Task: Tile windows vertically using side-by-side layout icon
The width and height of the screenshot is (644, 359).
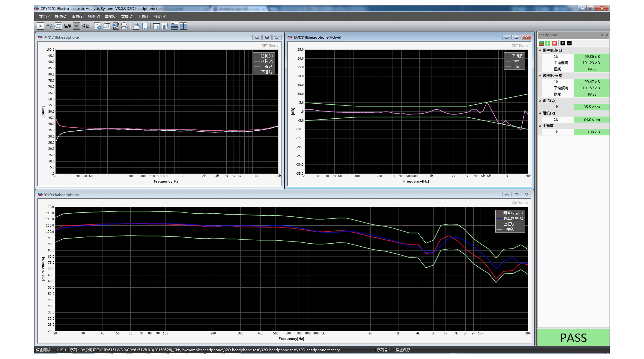Action: point(183,26)
